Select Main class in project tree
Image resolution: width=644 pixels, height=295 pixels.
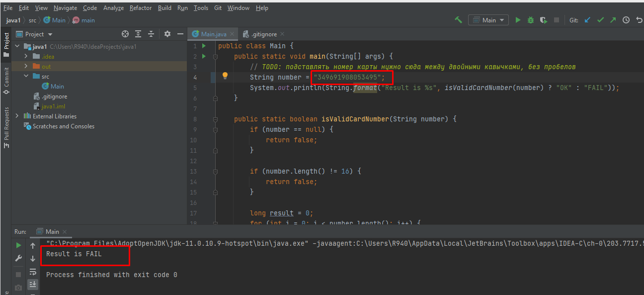[53, 86]
